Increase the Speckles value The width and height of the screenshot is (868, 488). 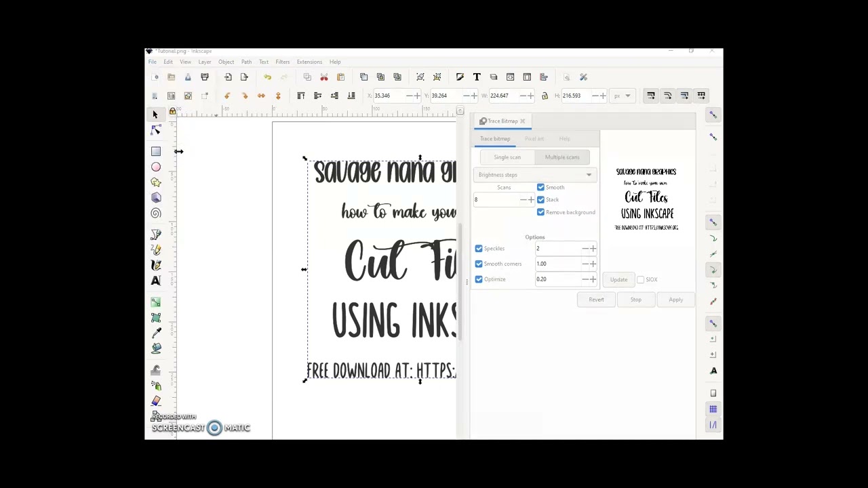593,249
